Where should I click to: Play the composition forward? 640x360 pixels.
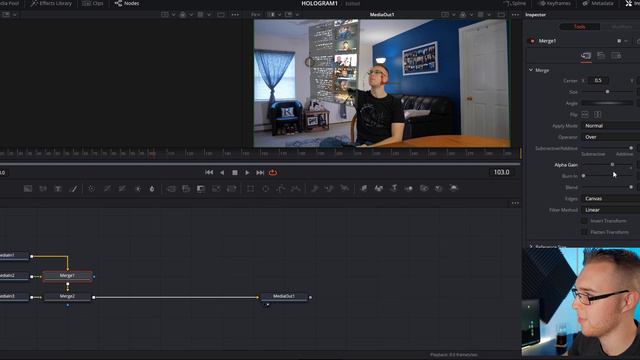tap(247, 173)
